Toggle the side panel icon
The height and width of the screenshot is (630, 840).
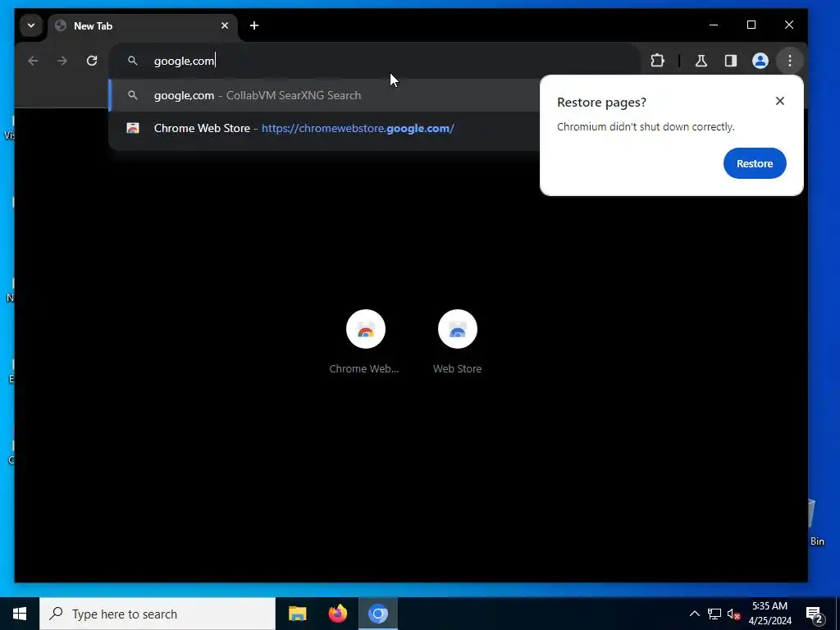coord(731,61)
